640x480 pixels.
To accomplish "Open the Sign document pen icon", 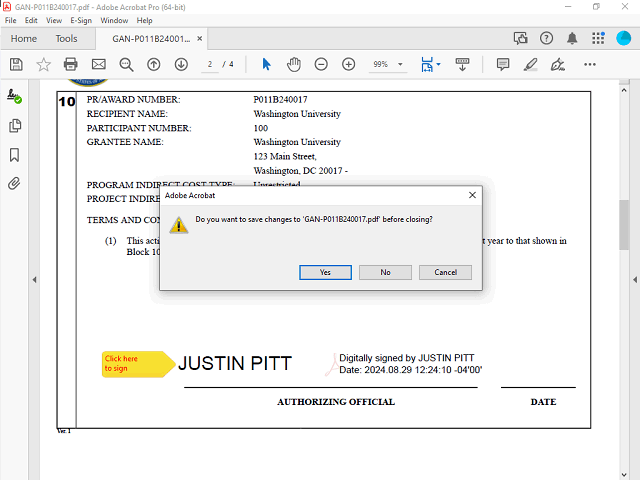I will point(558,64).
